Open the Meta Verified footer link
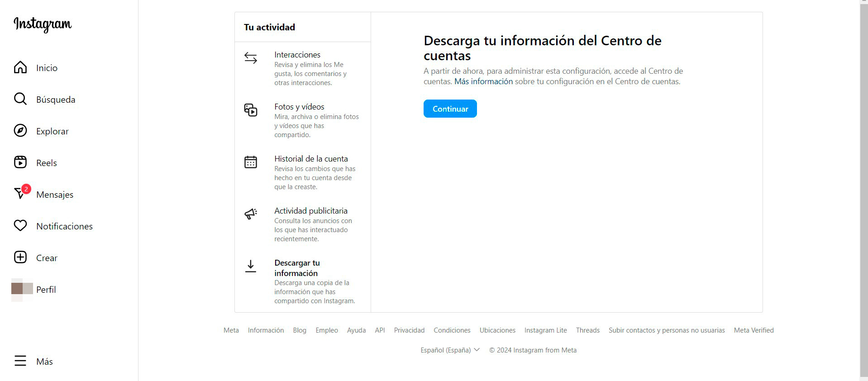The image size is (868, 381). point(754,330)
